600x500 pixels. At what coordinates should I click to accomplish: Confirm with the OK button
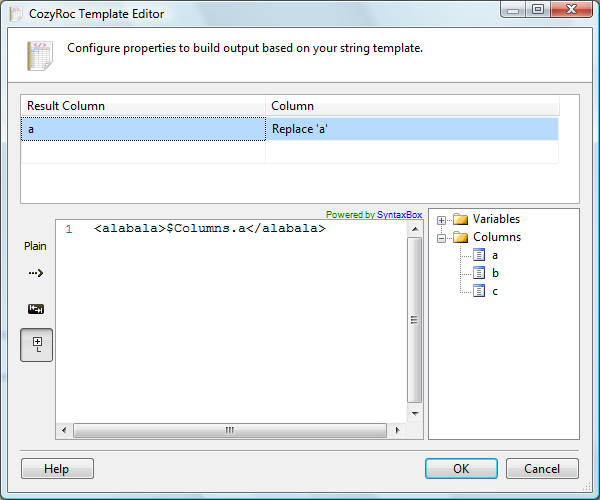[x=461, y=469]
